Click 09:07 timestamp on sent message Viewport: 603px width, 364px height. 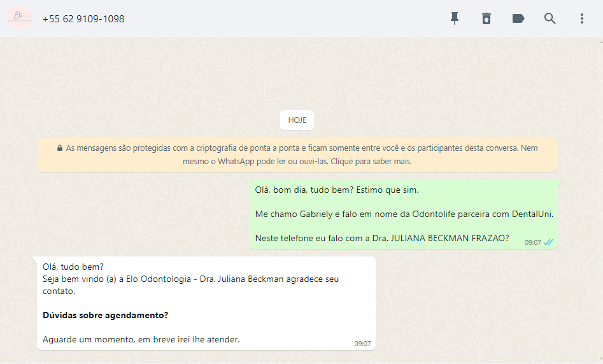[532, 242]
